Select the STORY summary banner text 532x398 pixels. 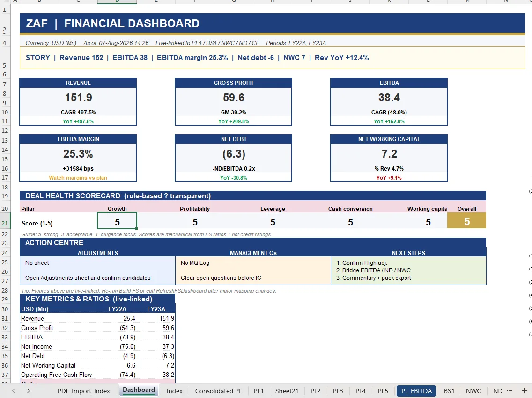click(x=197, y=57)
